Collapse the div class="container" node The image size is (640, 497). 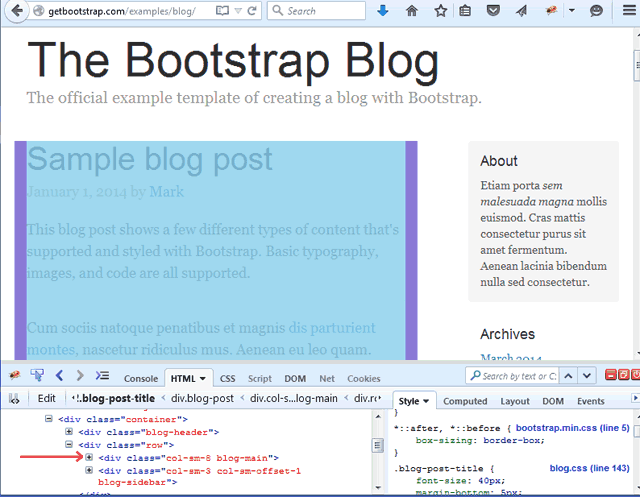pyautogui.click(x=49, y=419)
